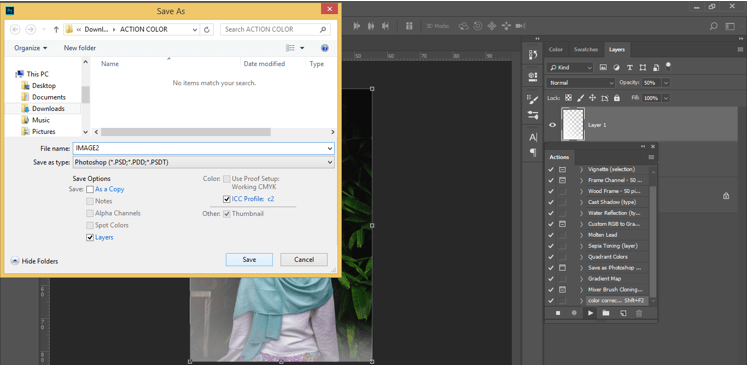This screenshot has height=366, width=748.
Task: Open the Adjustments sliders panel icon
Action: [x=533, y=115]
